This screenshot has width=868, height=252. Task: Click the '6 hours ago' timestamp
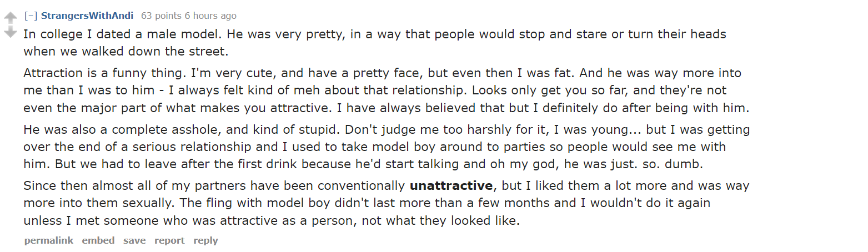pyautogui.click(x=211, y=16)
